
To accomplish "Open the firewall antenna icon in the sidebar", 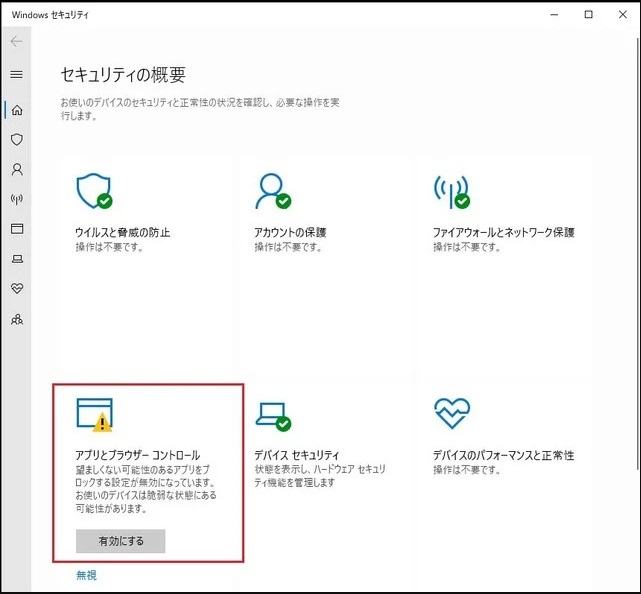I will [17, 199].
